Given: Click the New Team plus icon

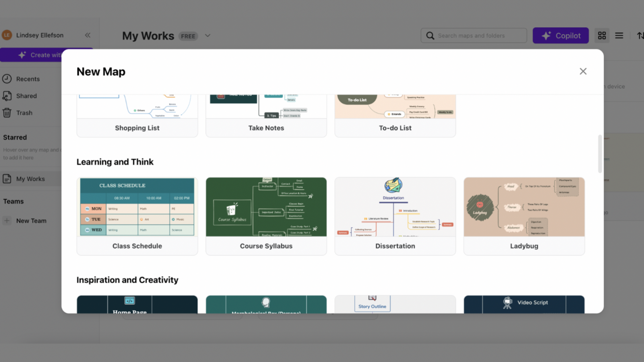Looking at the screenshot, I should pos(7,221).
